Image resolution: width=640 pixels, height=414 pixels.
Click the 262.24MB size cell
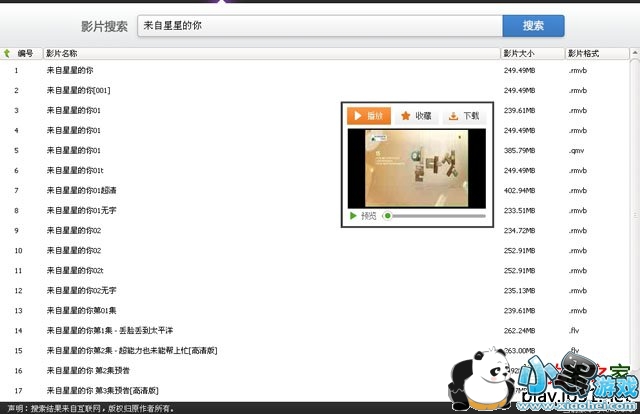519,330
